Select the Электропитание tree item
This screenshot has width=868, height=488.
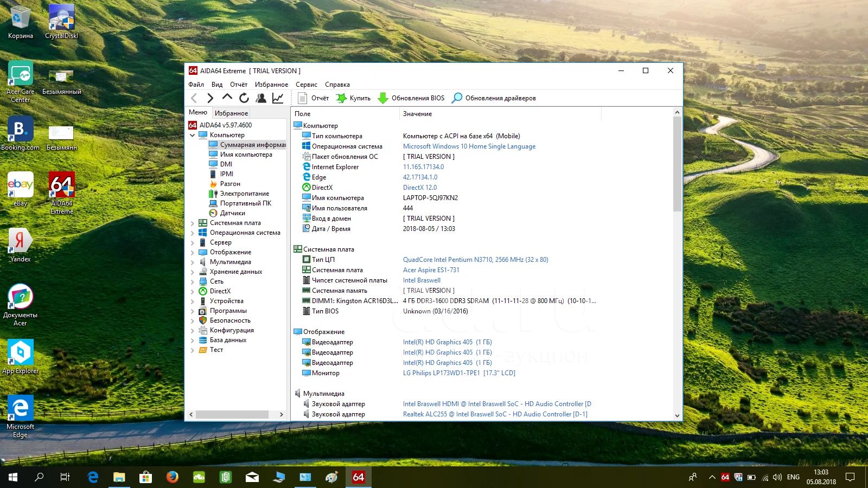click(x=244, y=194)
